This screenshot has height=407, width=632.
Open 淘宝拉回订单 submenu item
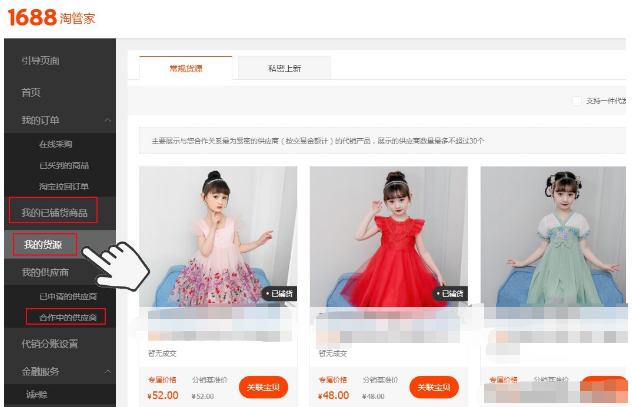coord(64,186)
